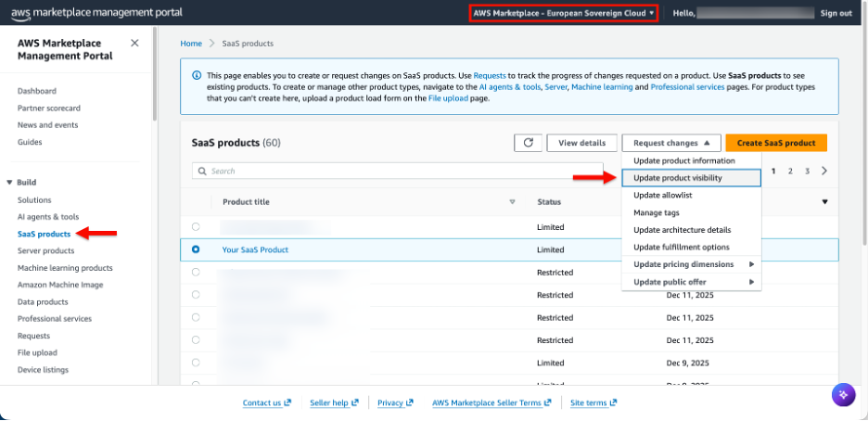
Task: Expand Update public offer submenu
Action: pos(692,282)
